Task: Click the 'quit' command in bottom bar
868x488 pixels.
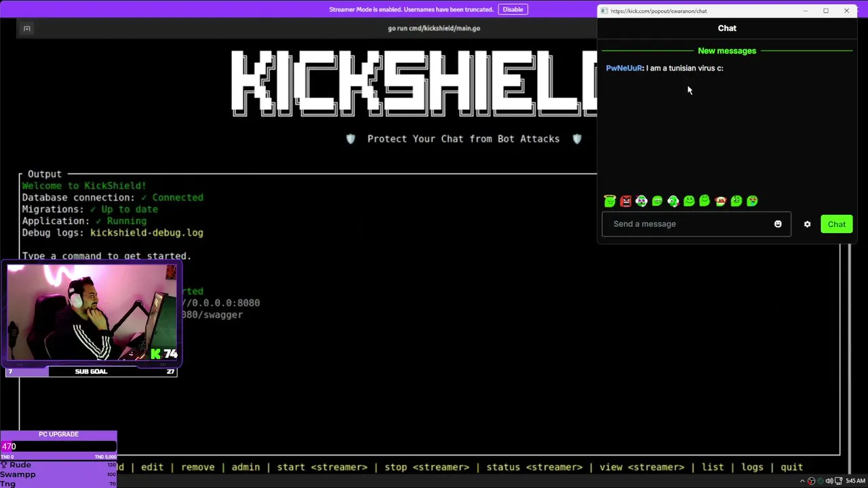Action: [x=791, y=467]
